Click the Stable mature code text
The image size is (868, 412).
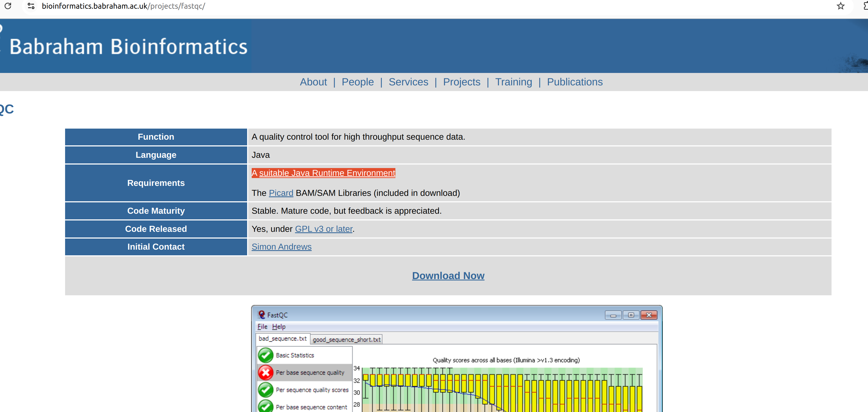coord(346,211)
